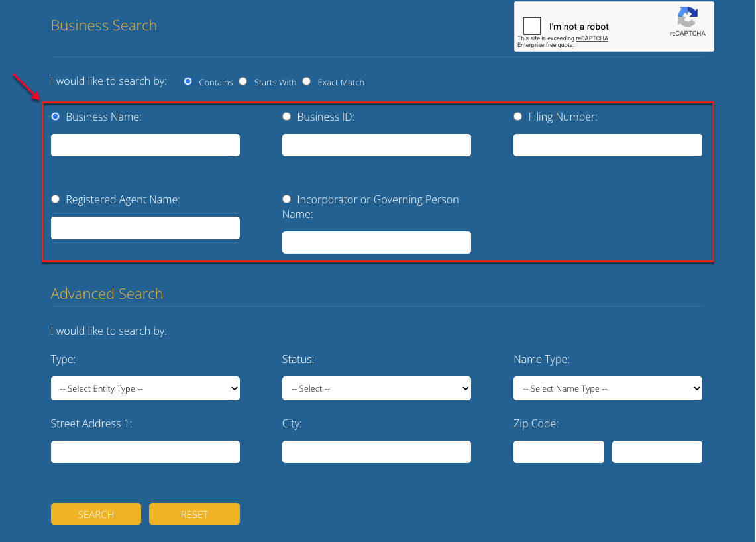The width and height of the screenshot is (756, 542).
Task: Click the yellow RESET button
Action: click(x=194, y=514)
